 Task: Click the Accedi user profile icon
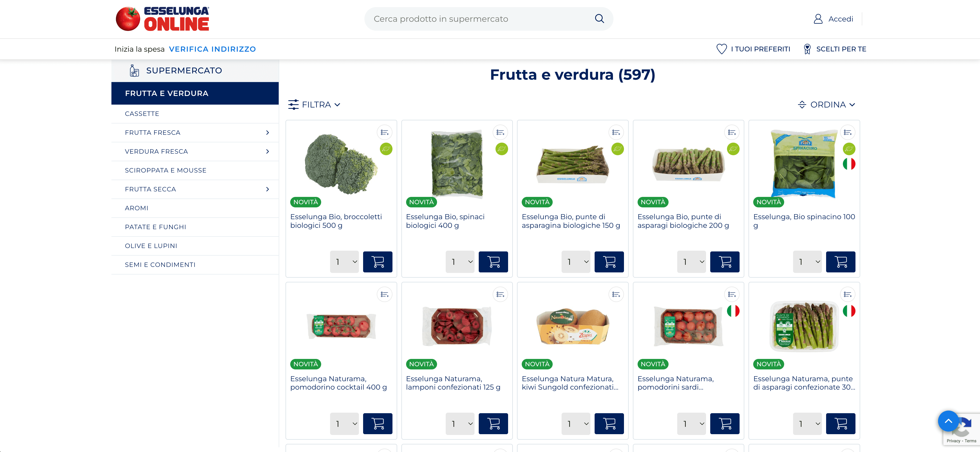tap(818, 19)
